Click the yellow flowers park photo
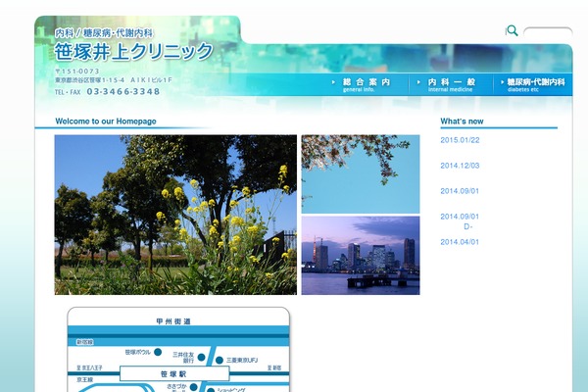 (175, 215)
